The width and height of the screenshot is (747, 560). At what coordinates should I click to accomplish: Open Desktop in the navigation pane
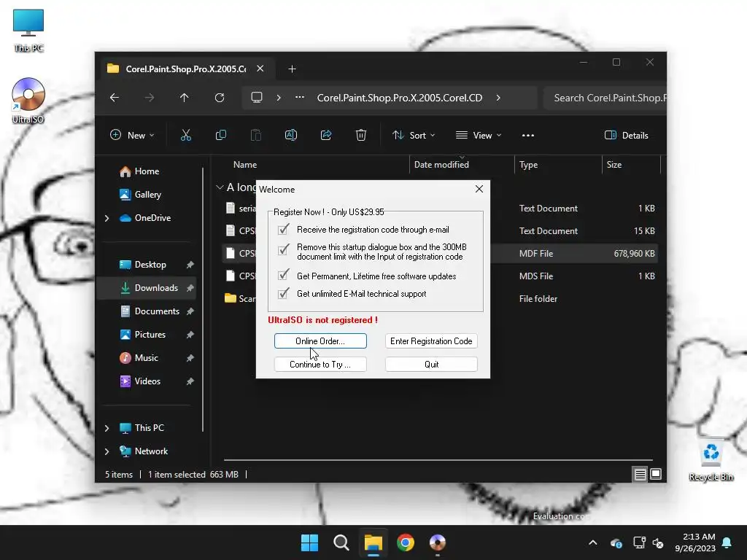[x=147, y=265]
